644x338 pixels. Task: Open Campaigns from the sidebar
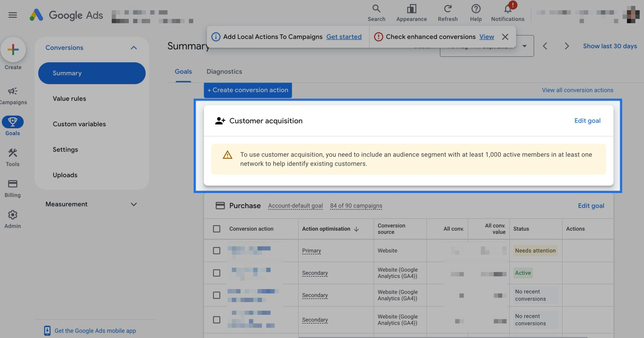point(13,96)
